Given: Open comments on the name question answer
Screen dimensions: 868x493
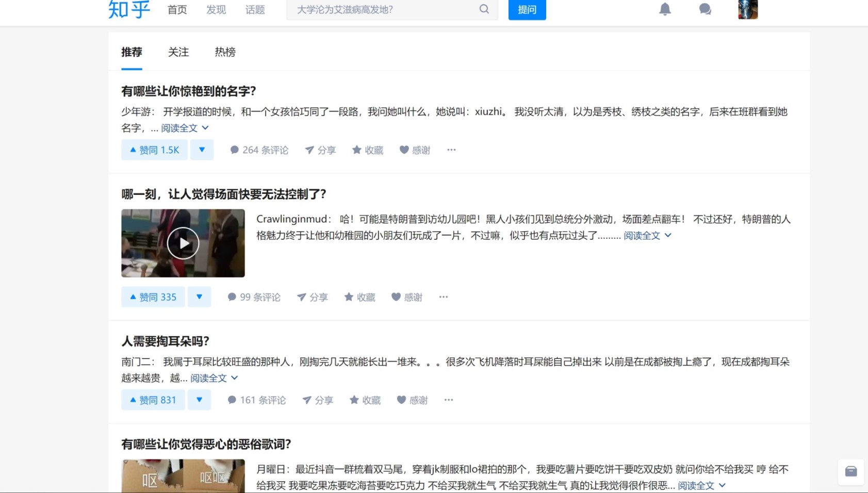Looking at the screenshot, I should (259, 150).
